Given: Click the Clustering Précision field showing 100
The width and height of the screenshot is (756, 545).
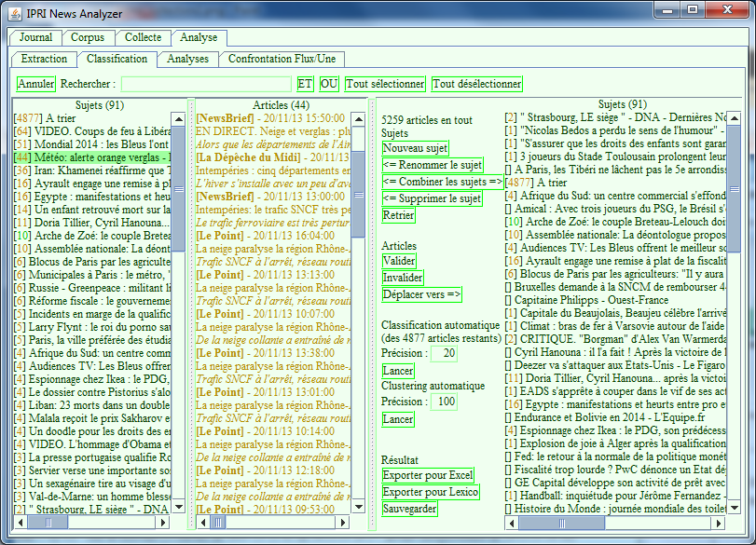Looking at the screenshot, I should click(x=445, y=402).
